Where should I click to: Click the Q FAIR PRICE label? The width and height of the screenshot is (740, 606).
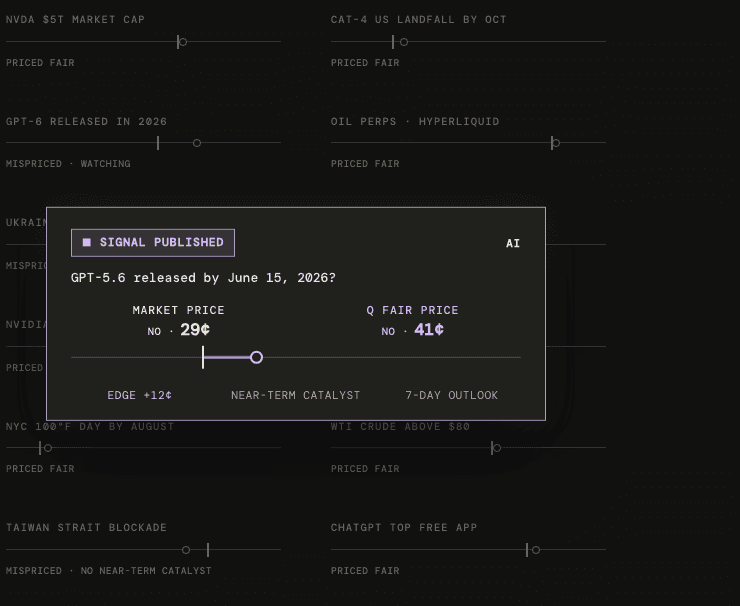click(412, 310)
